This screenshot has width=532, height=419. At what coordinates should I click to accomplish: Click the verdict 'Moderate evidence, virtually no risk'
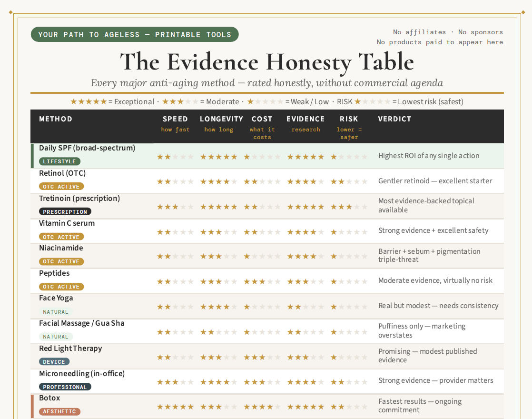tap(435, 280)
